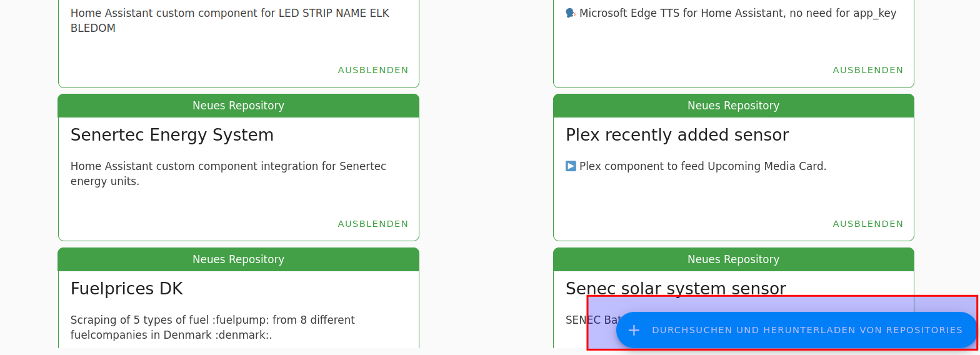Click the Neues Repository banner above Plex

(x=733, y=106)
